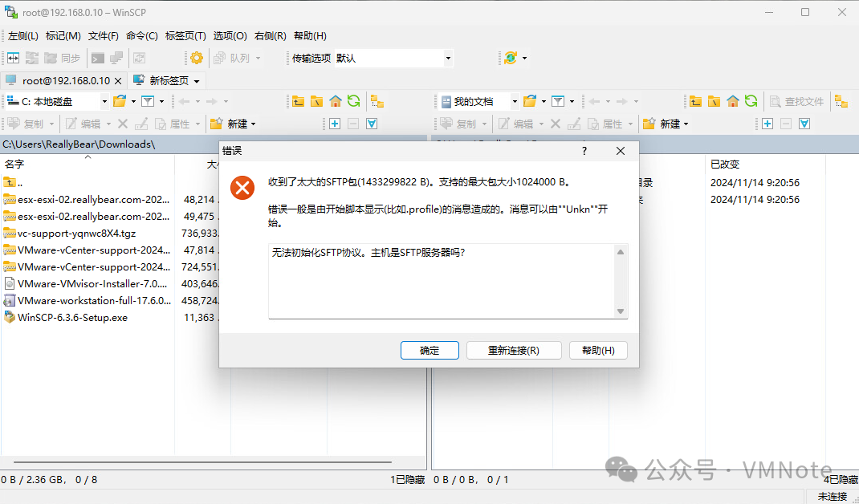Image resolution: width=859 pixels, height=504 pixels.
Task: Close the 错误 dialog with X
Action: click(620, 151)
